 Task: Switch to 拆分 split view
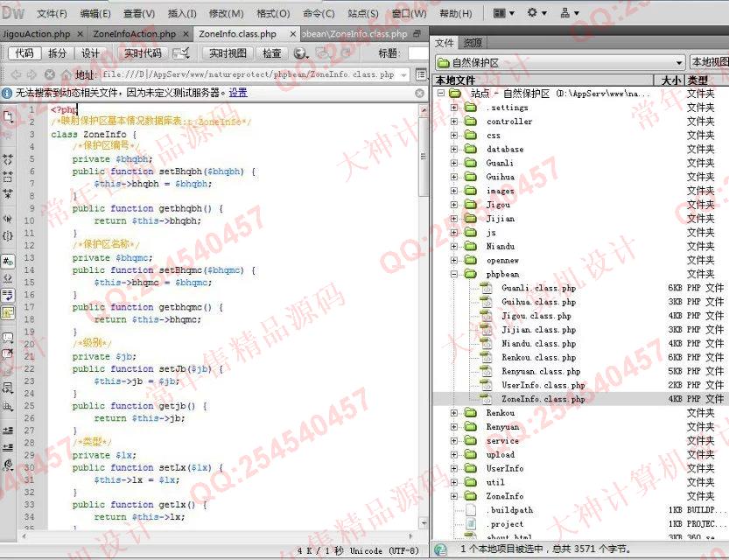58,53
